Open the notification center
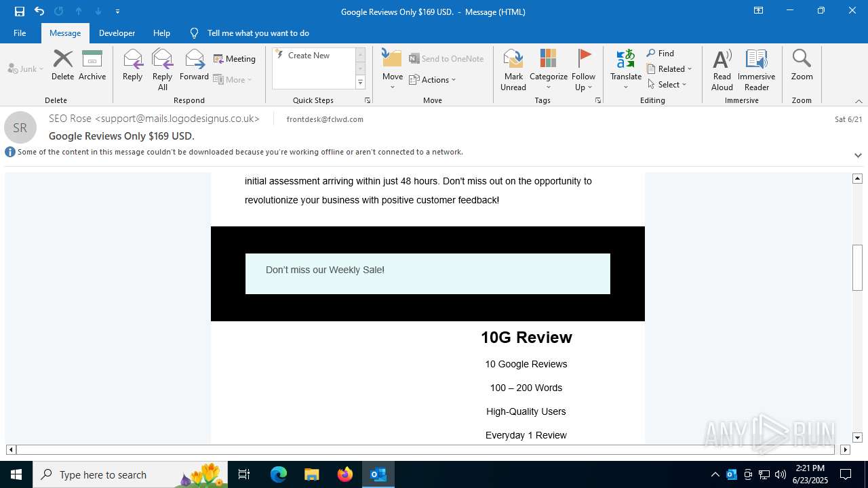The width and height of the screenshot is (868, 488). coord(846,474)
